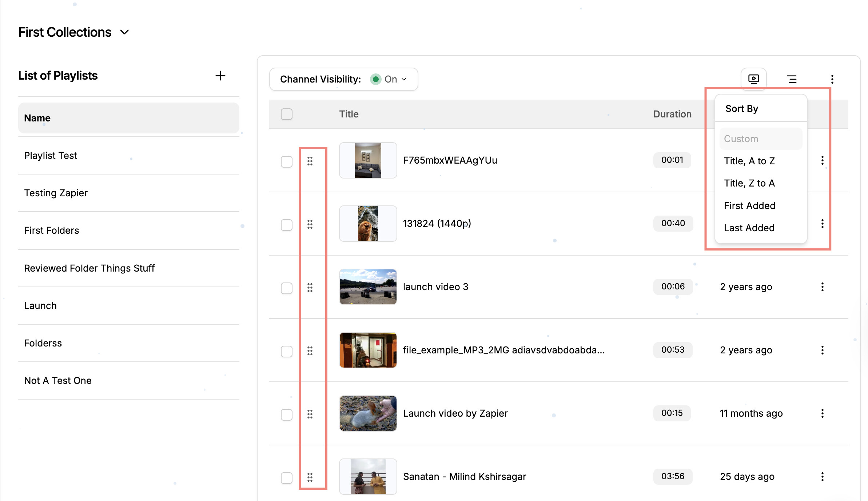Open the Testing Zapier playlist
Viewport: 868px width, 501px height.
pyautogui.click(x=56, y=193)
